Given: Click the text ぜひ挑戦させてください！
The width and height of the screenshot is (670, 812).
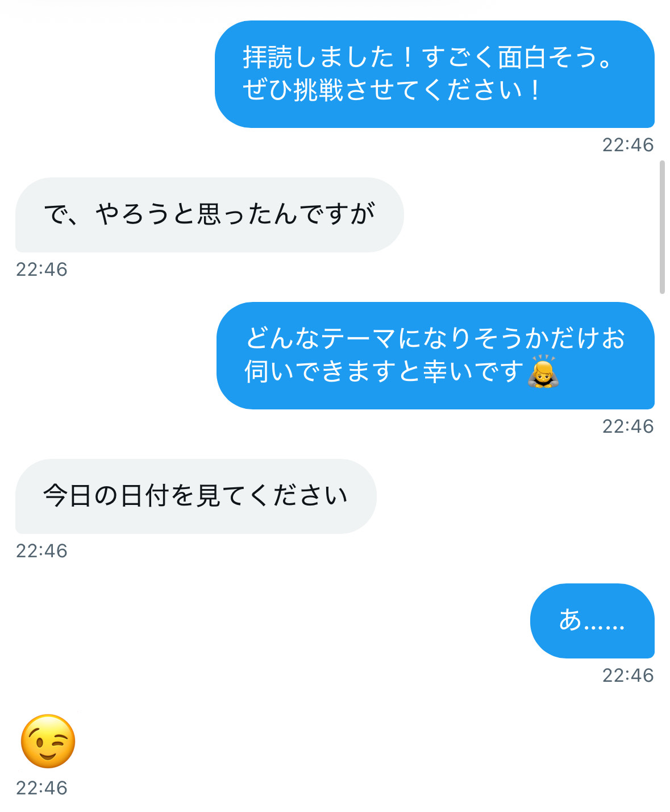Looking at the screenshot, I should click(x=392, y=90).
